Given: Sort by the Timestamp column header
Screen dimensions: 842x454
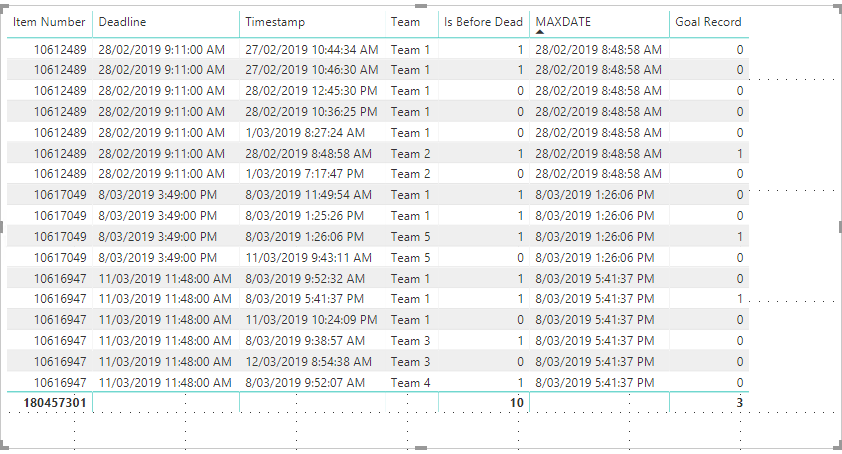Looking at the screenshot, I should click(x=275, y=22).
